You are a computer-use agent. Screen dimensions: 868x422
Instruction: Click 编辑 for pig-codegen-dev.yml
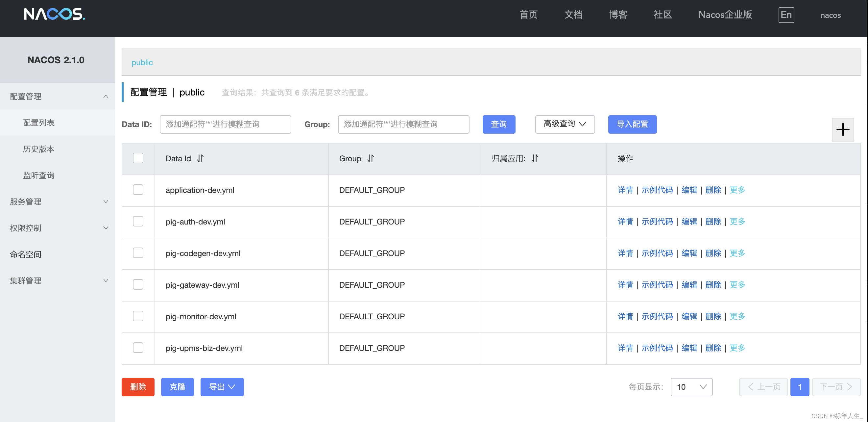coord(689,253)
